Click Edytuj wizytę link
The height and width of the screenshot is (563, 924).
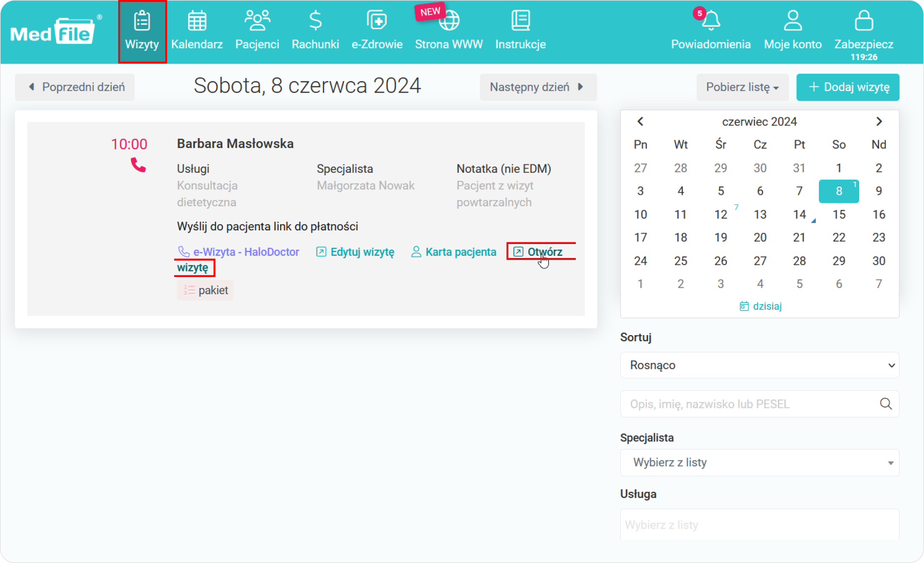coord(355,252)
